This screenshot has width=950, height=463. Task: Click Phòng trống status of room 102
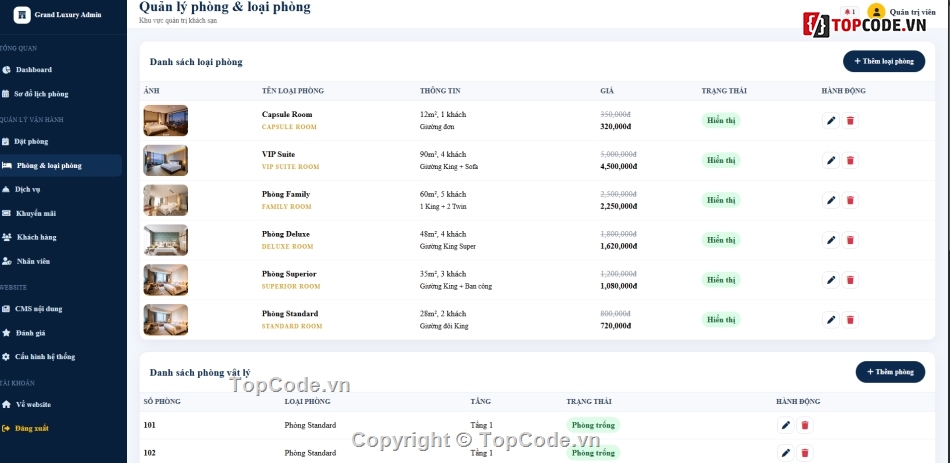point(593,453)
